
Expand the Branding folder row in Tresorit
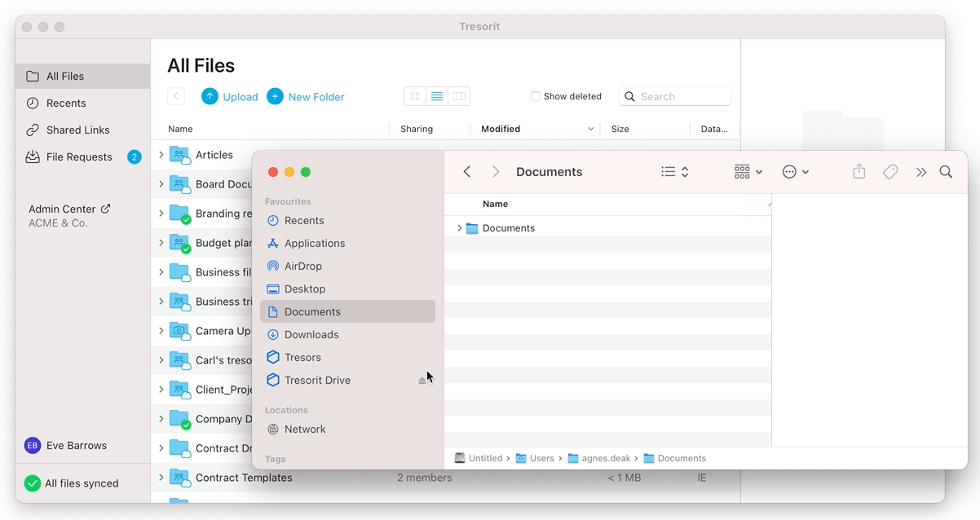coord(161,214)
